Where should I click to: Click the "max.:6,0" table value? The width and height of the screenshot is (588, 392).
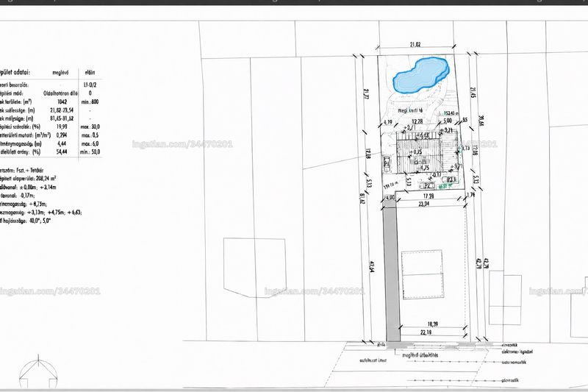pos(90,143)
